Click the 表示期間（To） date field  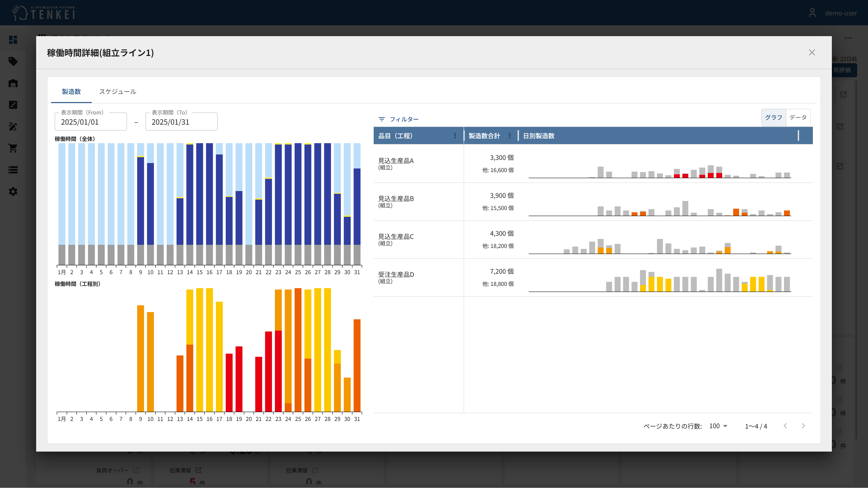181,122
